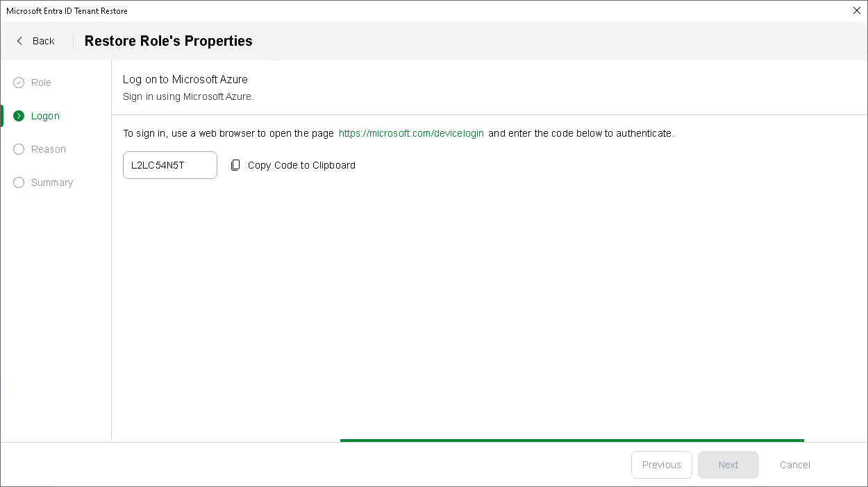This screenshot has width=868, height=487.
Task: Click the green progress bar
Action: tap(571, 440)
